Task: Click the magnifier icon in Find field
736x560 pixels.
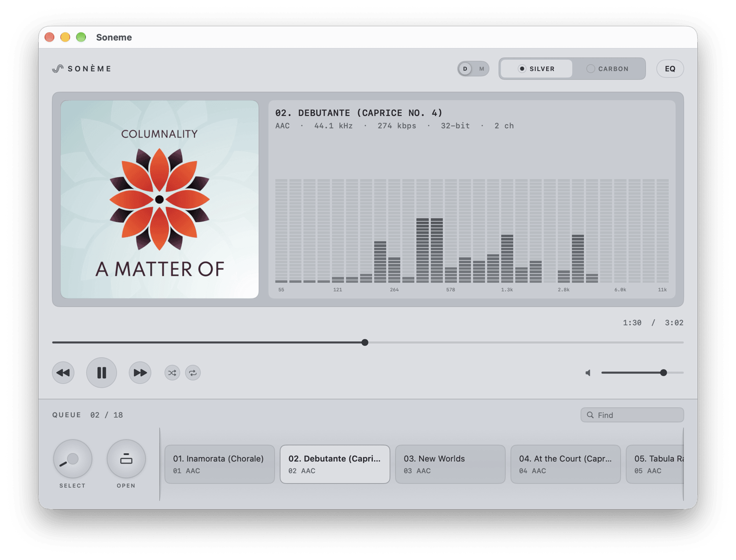Action: 590,415
